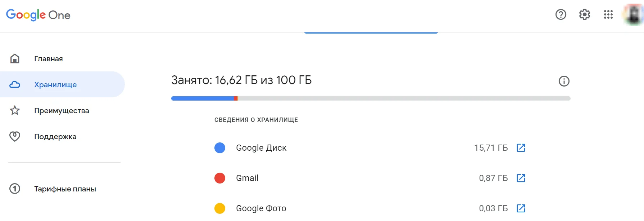Click the yellow Google Фото color dot
Image resolution: width=644 pixels, height=221 pixels.
click(220, 208)
